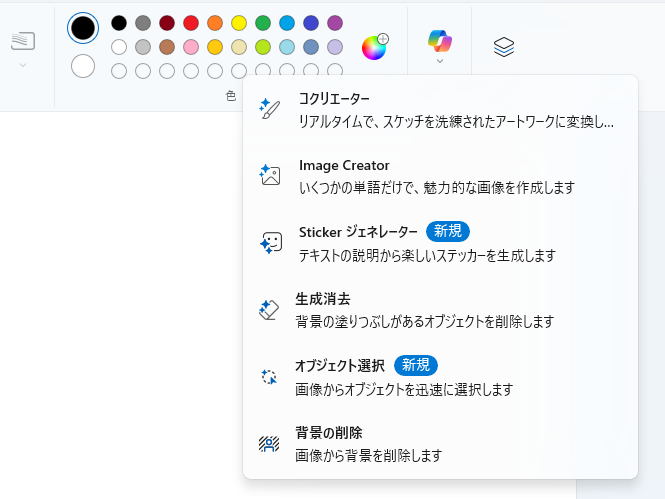Pick the green palette swatch

(x=263, y=23)
